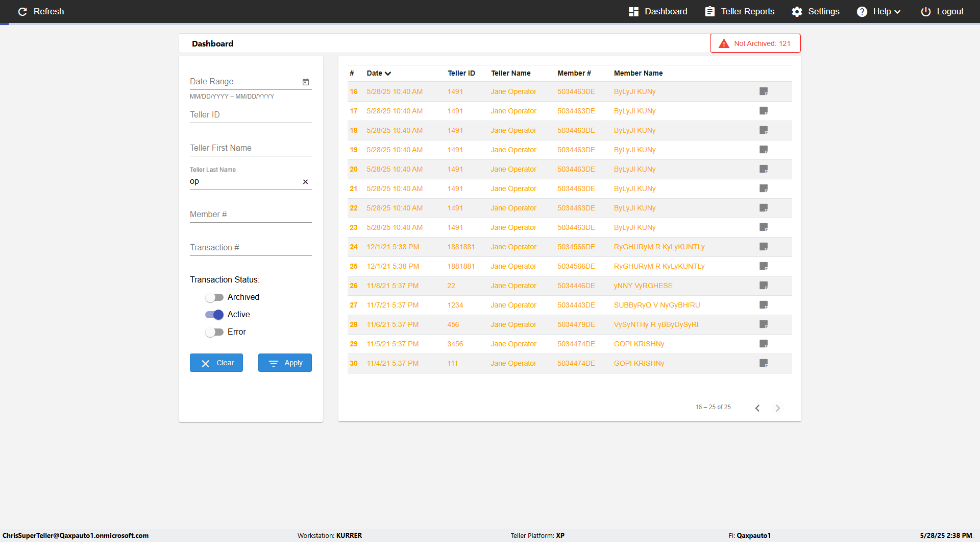Click the Member # column header
This screenshot has height=542, width=980.
pyautogui.click(x=574, y=73)
